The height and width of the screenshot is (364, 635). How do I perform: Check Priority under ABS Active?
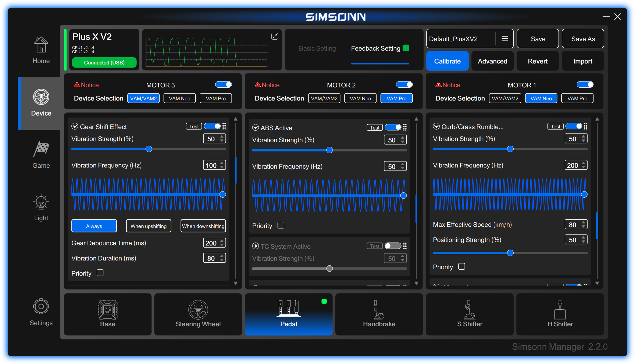281,225
